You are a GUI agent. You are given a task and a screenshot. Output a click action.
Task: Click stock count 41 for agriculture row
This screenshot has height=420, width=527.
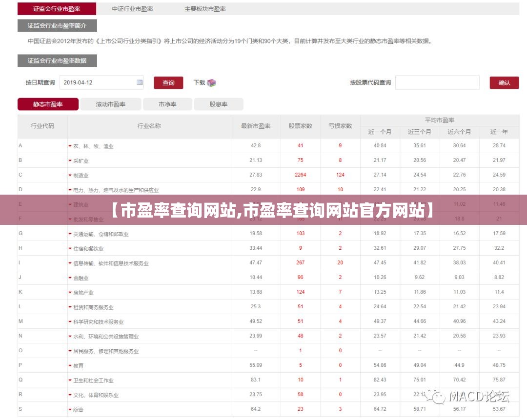click(301, 145)
